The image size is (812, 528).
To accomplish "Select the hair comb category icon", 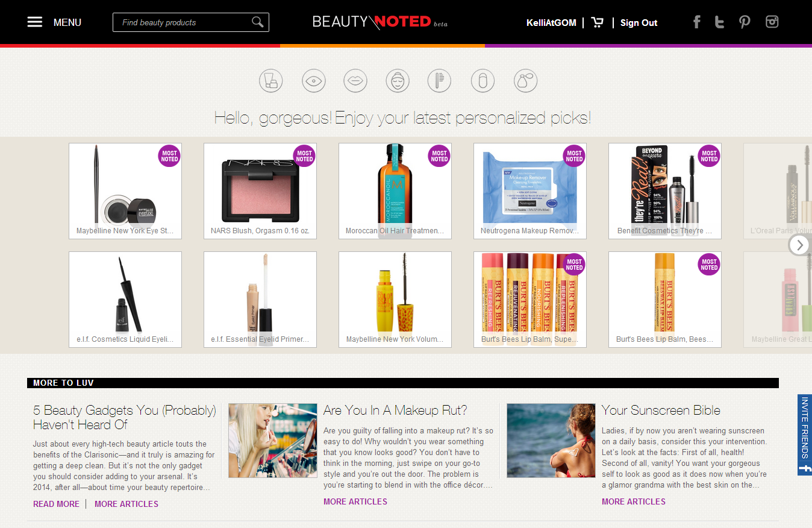I will coord(440,81).
